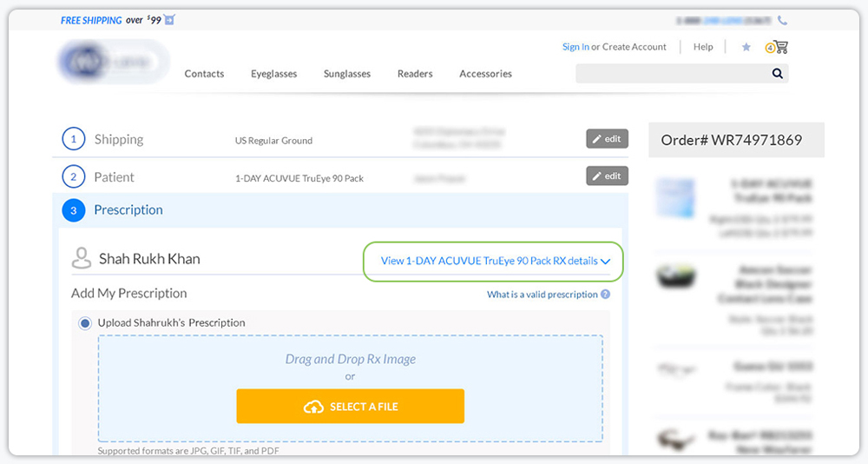This screenshot has width=868, height=464.
Task: Select Upload Shahrukh's Prescription radio button
Action: (85, 323)
